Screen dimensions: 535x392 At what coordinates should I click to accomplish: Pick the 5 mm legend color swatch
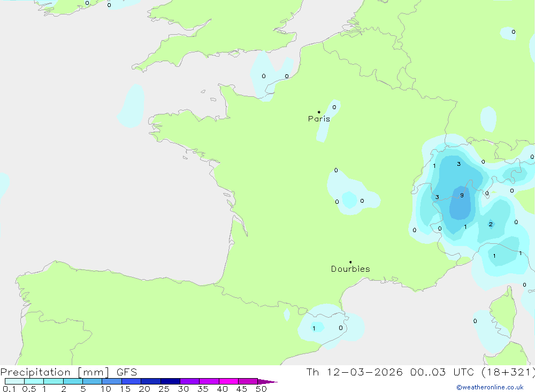point(92,381)
